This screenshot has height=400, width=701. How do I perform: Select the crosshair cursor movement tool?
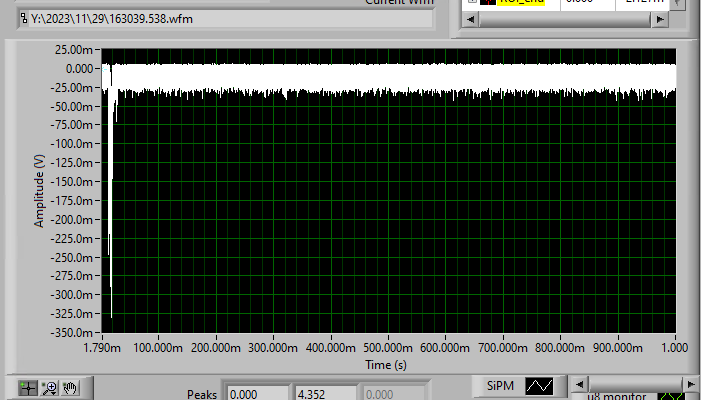tap(28, 387)
